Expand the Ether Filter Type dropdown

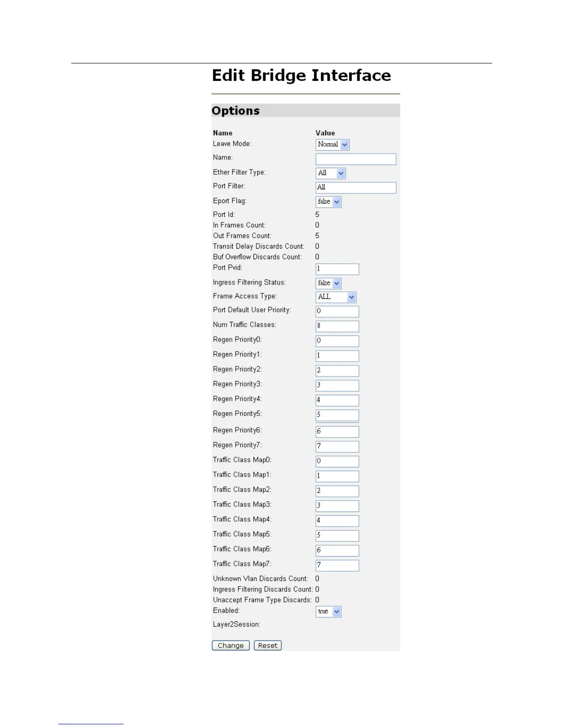coord(331,173)
